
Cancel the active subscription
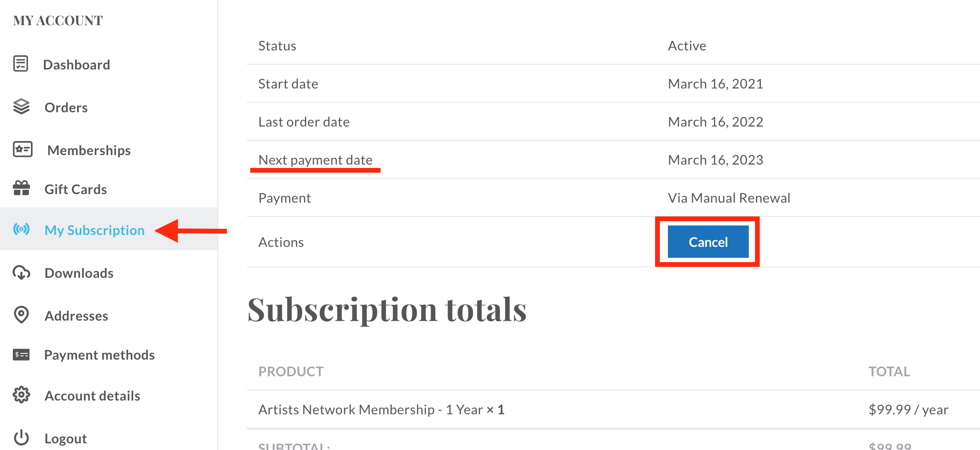pyautogui.click(x=708, y=242)
